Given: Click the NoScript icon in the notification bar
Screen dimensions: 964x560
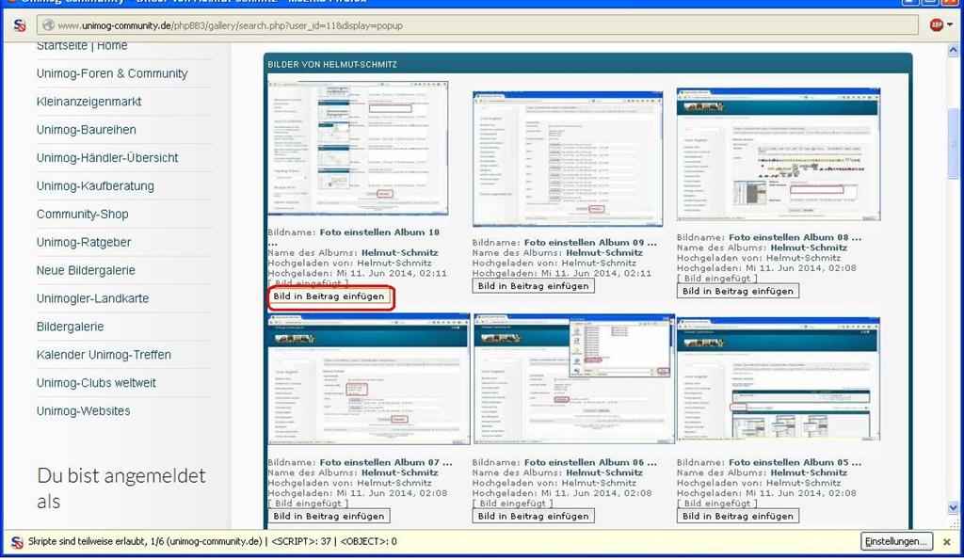Looking at the screenshot, I should coord(18,542).
